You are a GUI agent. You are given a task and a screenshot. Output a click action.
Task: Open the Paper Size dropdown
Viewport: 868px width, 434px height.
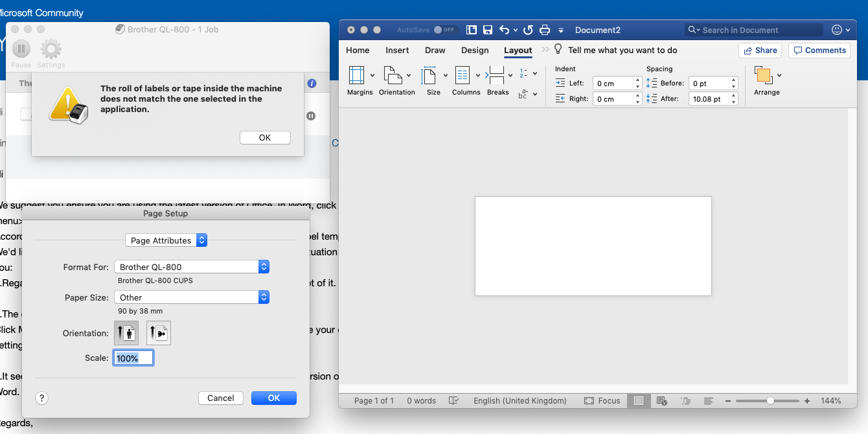[x=192, y=297]
